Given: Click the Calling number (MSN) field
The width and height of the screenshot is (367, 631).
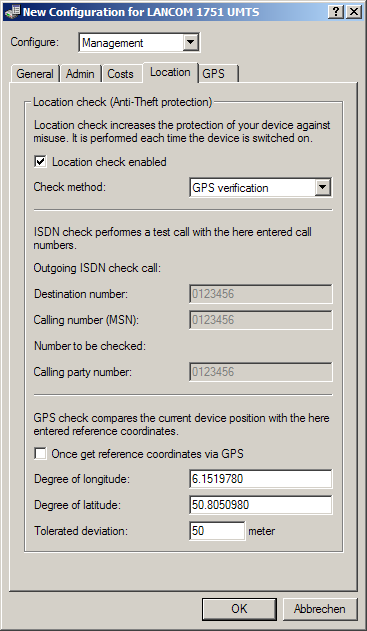Looking at the screenshot, I should click(x=261, y=320).
